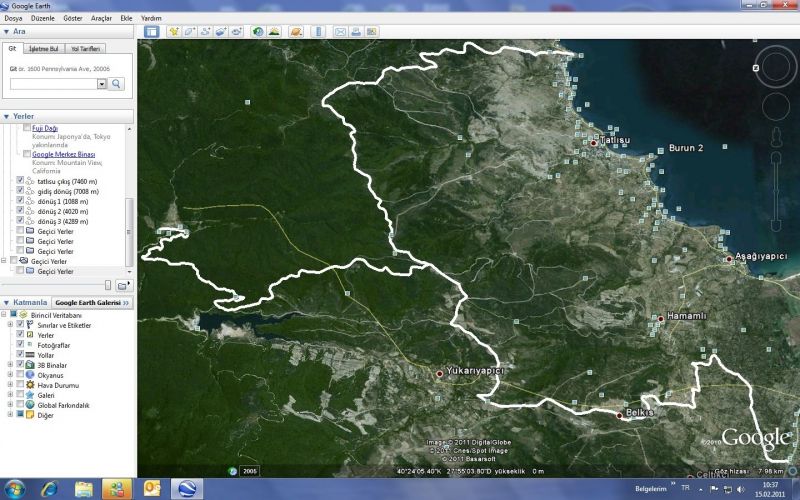Expand the '3B Binalar' layer tree
The height and width of the screenshot is (500, 800).
coord(10,365)
